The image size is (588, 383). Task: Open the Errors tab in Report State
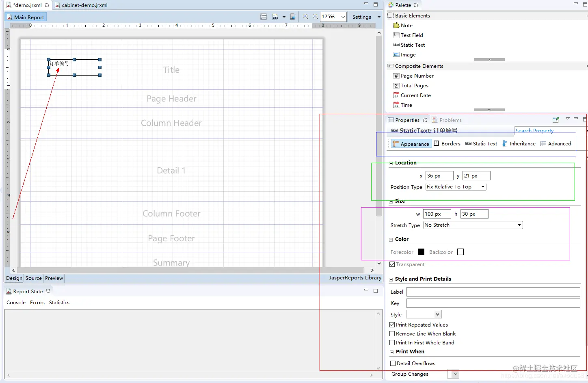pyautogui.click(x=37, y=302)
